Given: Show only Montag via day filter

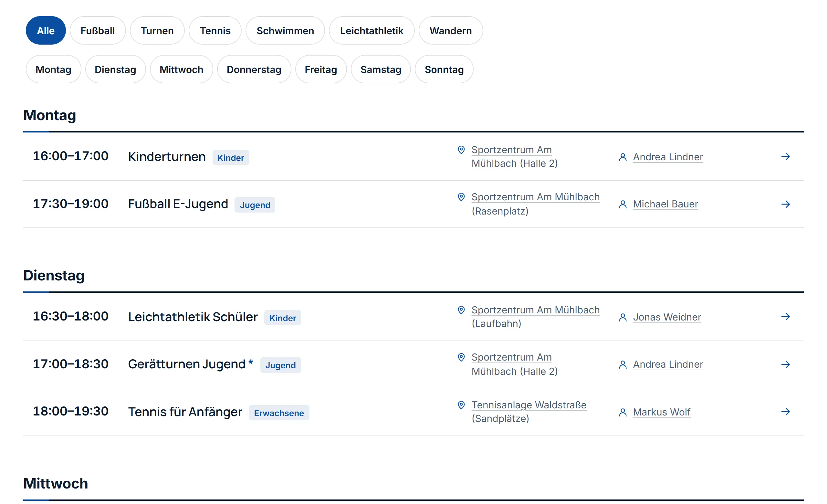Looking at the screenshot, I should pos(53,69).
